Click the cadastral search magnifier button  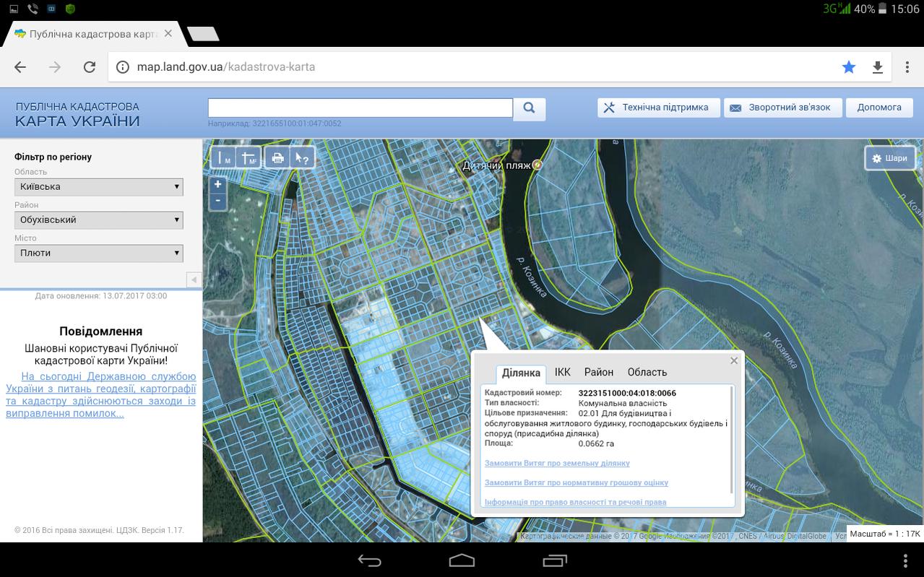530,108
